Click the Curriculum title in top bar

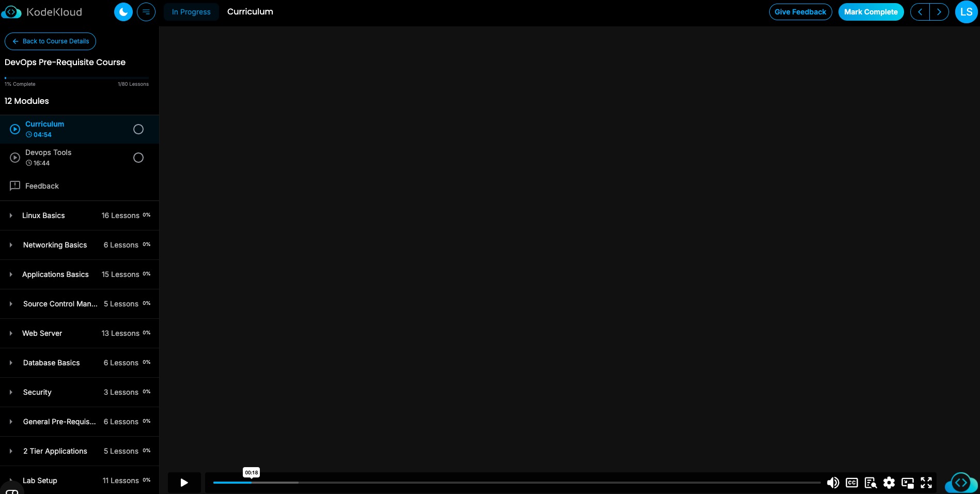[x=250, y=12]
